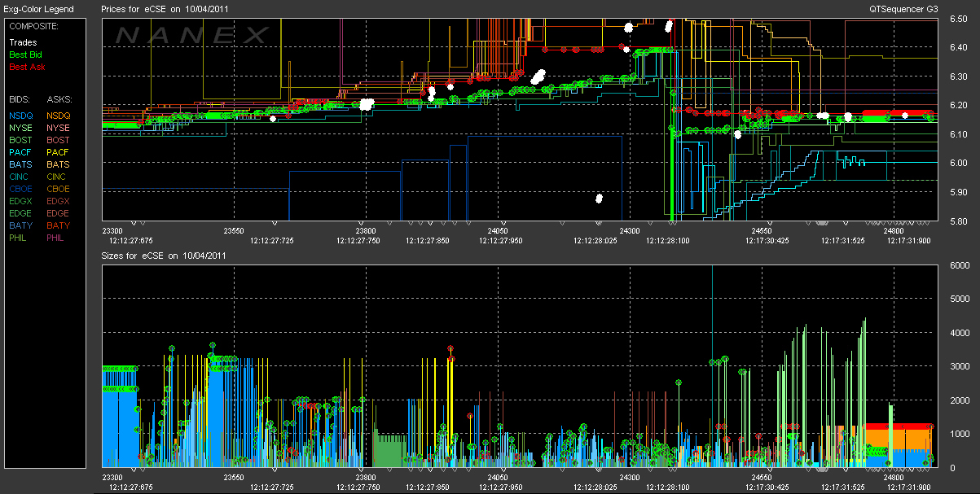Click timestamp 12:17:30:425 under the prices chart
Image resolution: width=980 pixels, height=494 pixels.
pos(766,240)
